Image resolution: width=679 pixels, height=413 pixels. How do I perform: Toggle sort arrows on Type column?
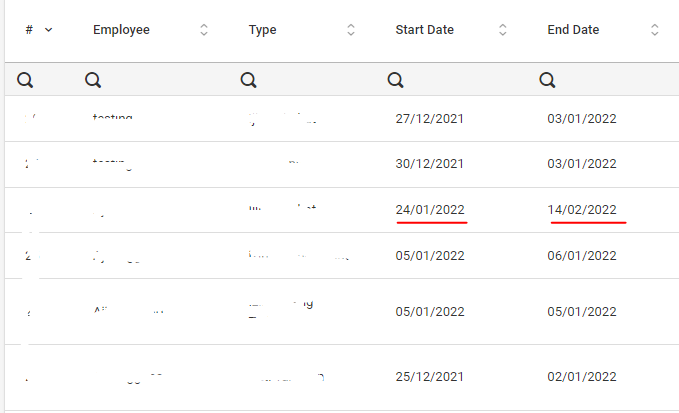coord(351,30)
